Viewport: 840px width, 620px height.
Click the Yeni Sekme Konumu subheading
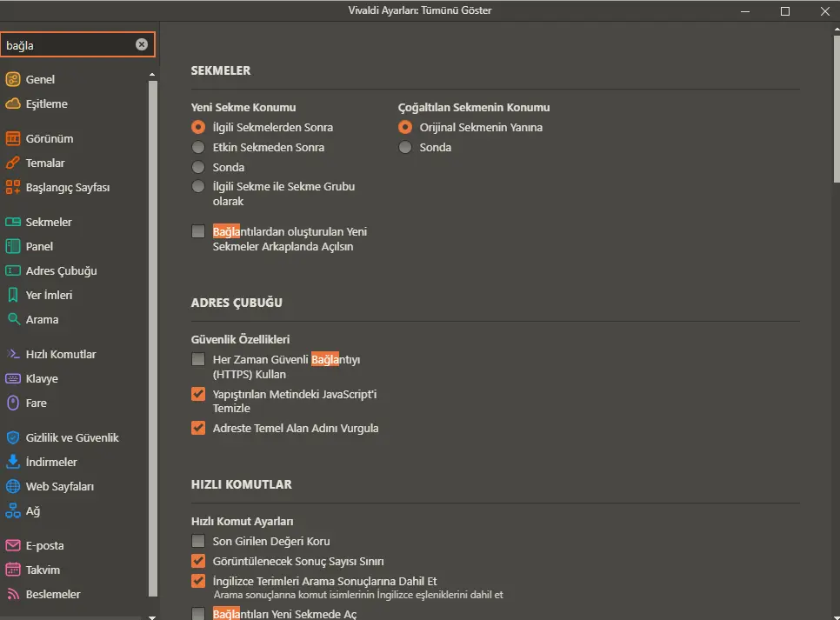(243, 107)
